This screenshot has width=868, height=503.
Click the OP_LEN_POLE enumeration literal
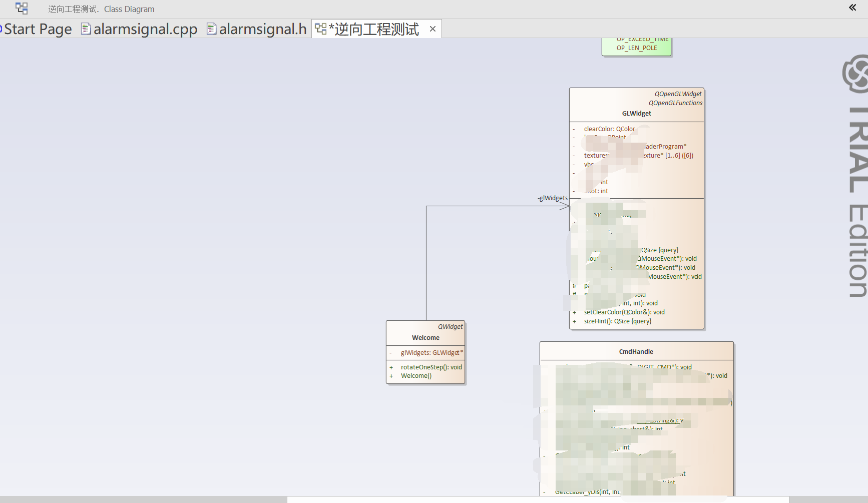[x=637, y=48]
